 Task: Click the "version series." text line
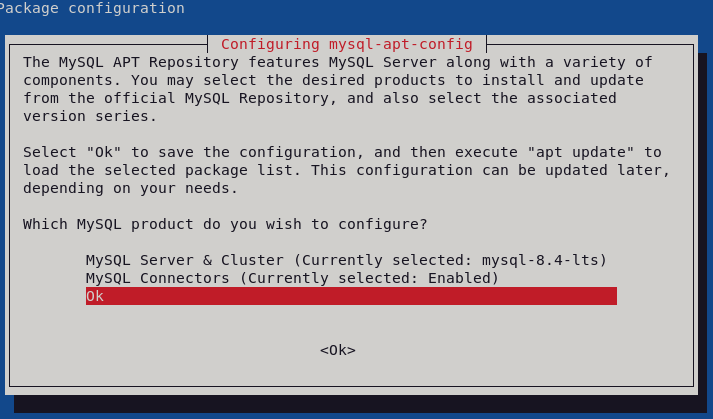[x=90, y=116]
